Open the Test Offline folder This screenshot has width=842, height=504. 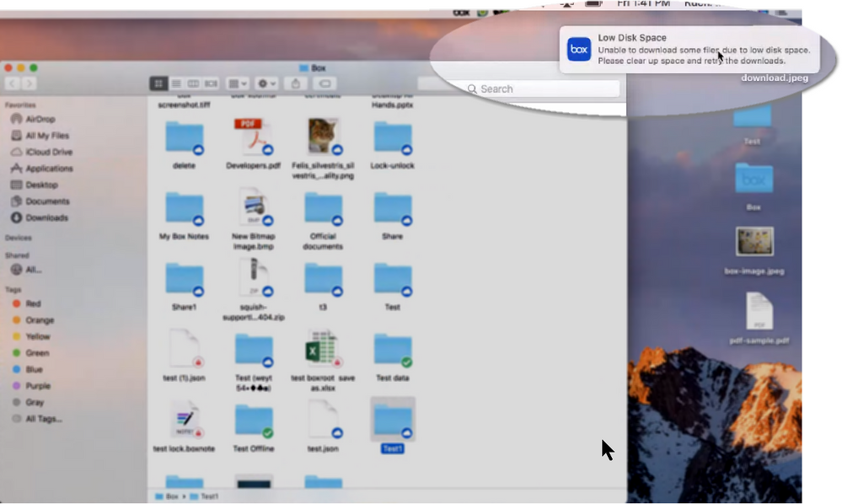[x=254, y=421]
